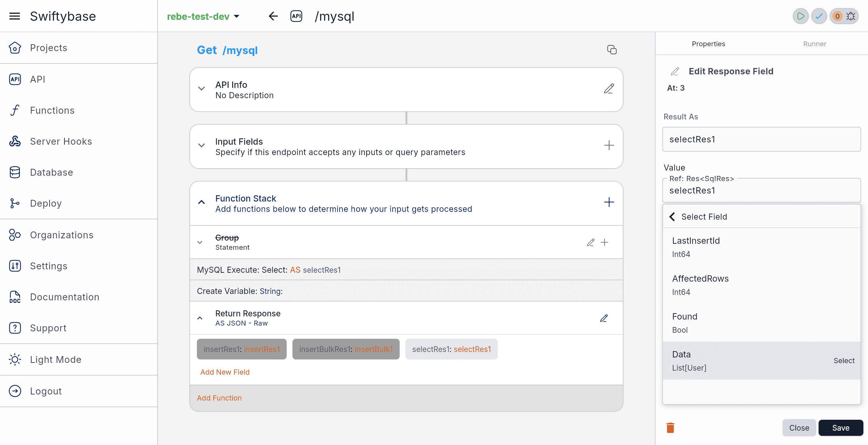Choose the LastInsertId field

point(761,247)
